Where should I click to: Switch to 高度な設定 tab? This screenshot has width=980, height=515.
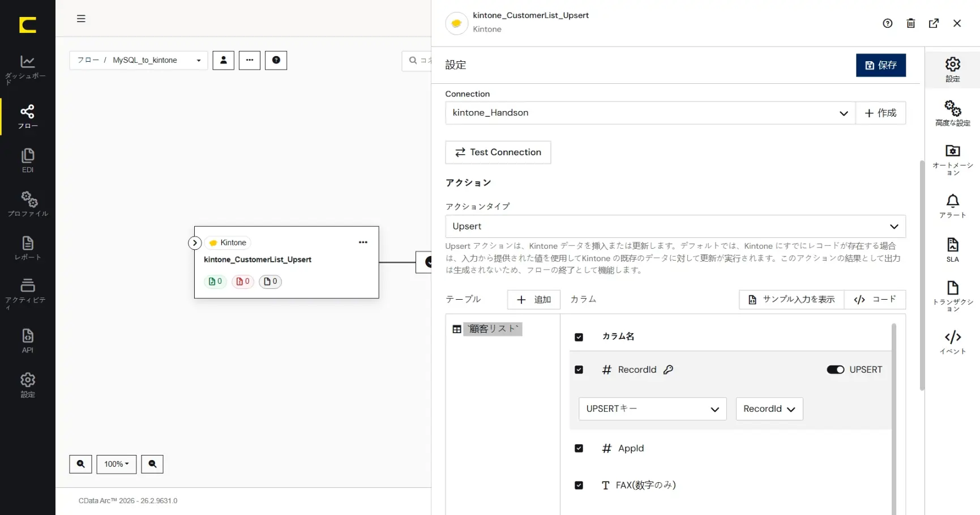(x=953, y=113)
